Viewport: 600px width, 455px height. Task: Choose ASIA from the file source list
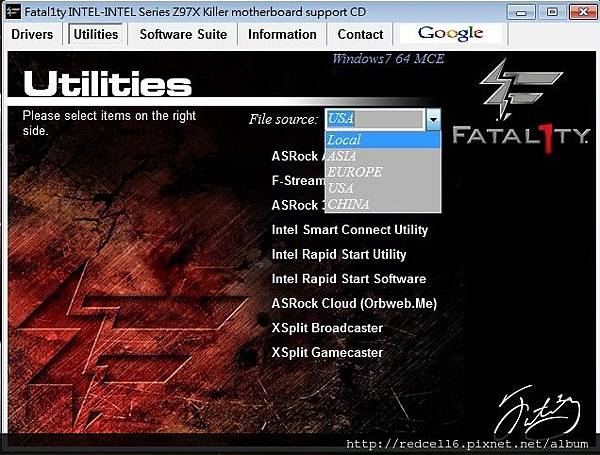pyautogui.click(x=383, y=156)
